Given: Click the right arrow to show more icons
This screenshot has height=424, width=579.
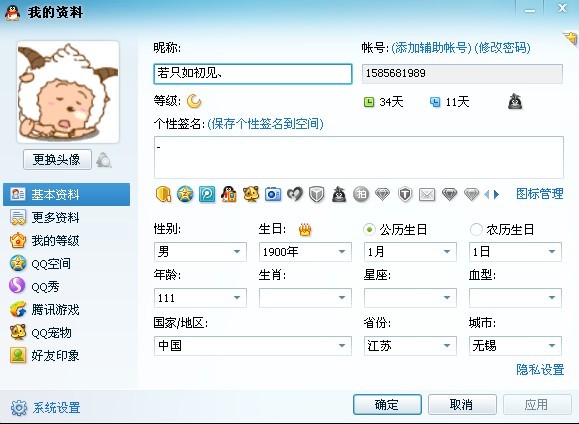Looking at the screenshot, I should pos(496,194).
